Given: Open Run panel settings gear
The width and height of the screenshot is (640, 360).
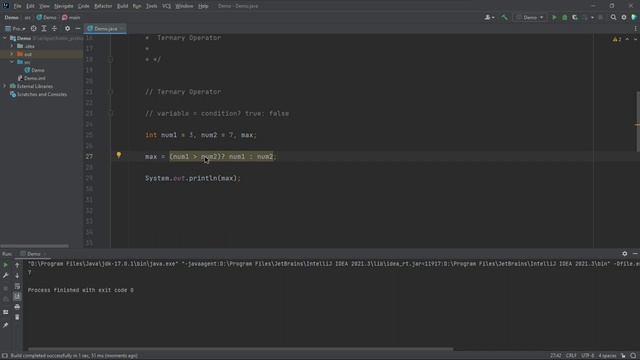Looking at the screenshot, I should coord(624,254).
